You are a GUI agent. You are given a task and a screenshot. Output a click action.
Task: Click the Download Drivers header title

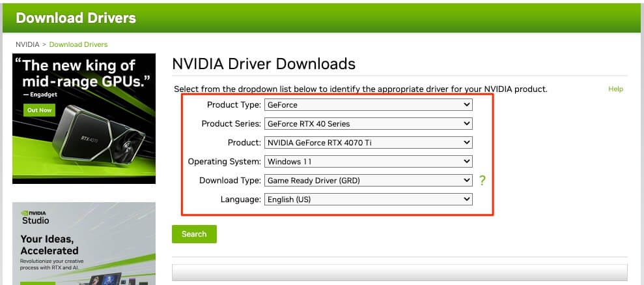(x=76, y=18)
